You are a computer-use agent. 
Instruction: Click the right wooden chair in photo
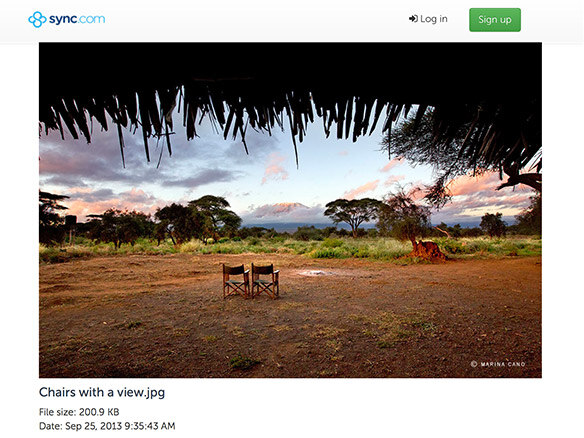point(265,281)
